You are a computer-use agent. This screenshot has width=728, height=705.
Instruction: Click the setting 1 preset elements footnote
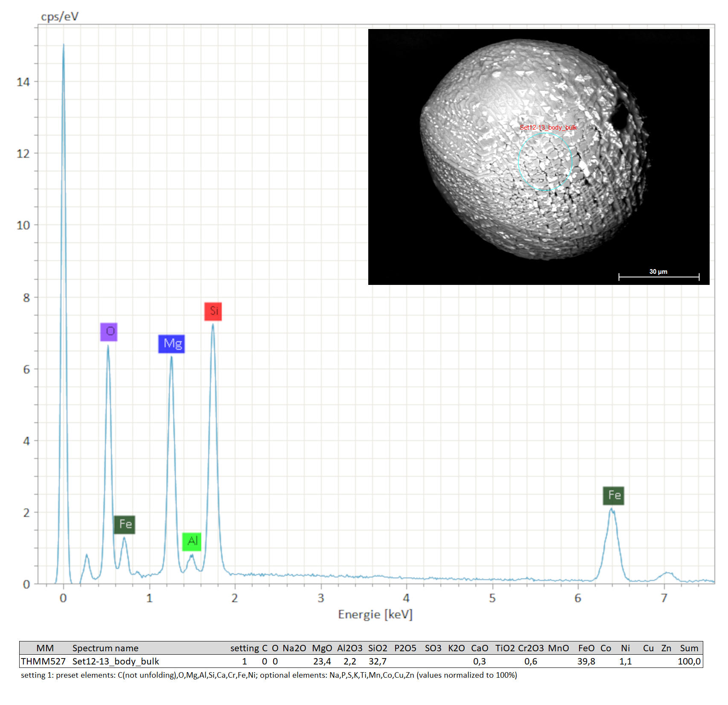click(269, 675)
